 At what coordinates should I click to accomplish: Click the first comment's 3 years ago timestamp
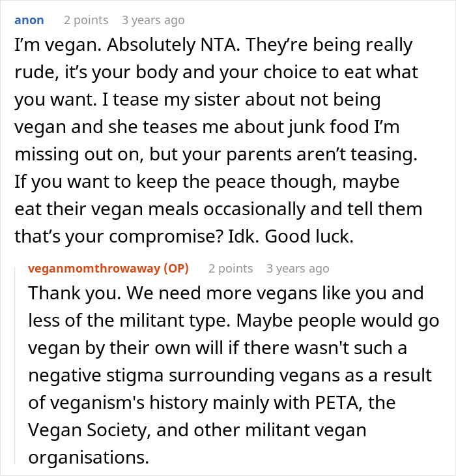click(153, 20)
